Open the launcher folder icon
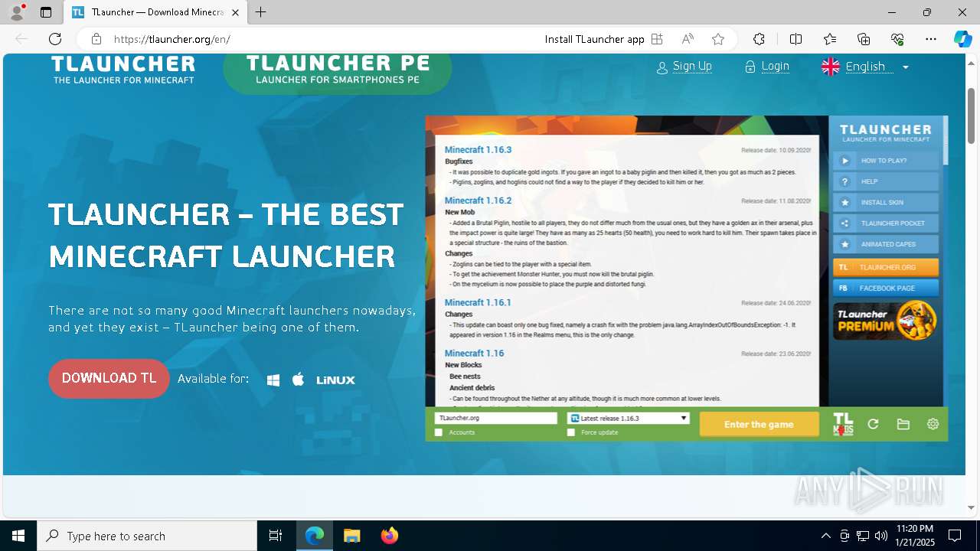Image resolution: width=980 pixels, height=551 pixels. click(x=903, y=424)
